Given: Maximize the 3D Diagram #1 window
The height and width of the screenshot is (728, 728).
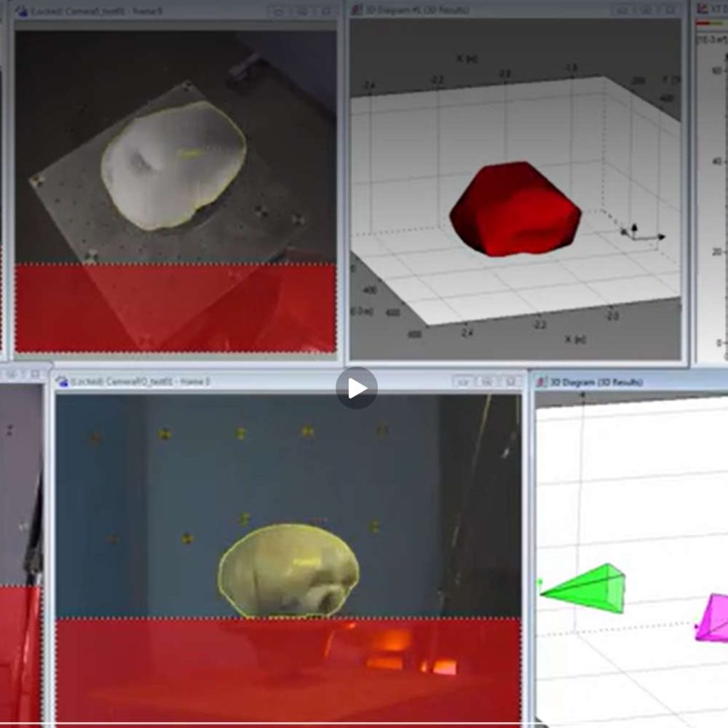Looking at the screenshot, I should [646, 9].
